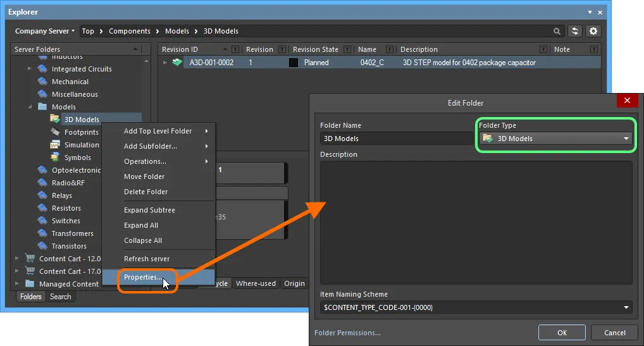Click the Note column filter icon
Screen dimensions: 644x346
pos(594,49)
